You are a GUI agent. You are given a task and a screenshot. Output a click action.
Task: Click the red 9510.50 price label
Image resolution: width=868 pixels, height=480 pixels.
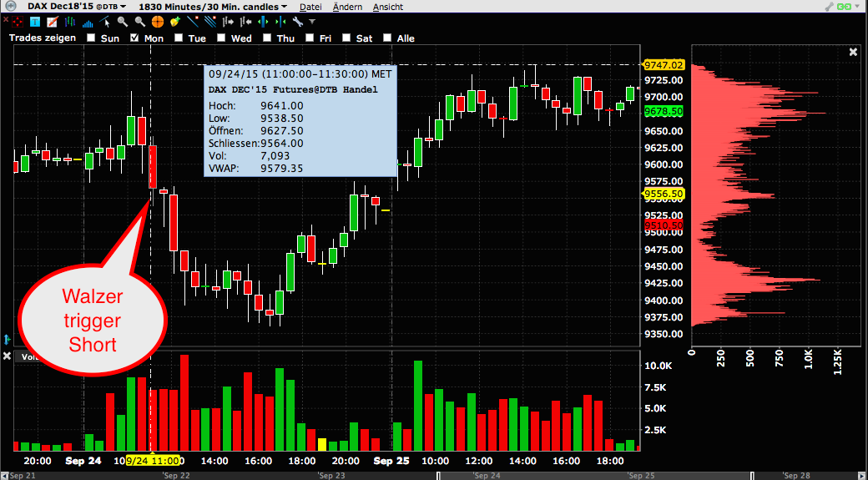(664, 225)
